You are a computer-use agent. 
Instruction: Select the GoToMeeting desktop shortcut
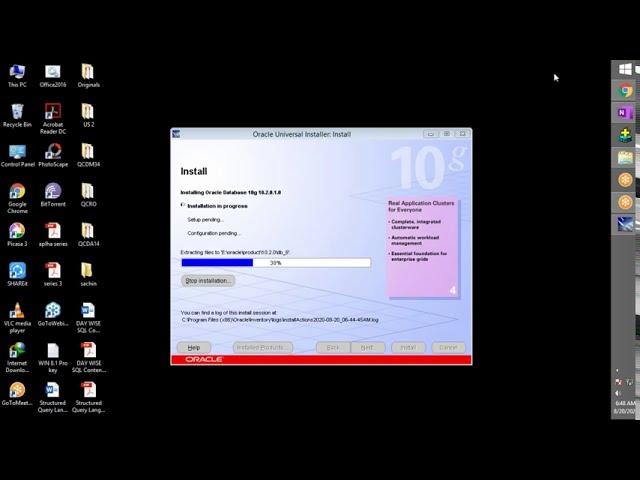[17, 394]
